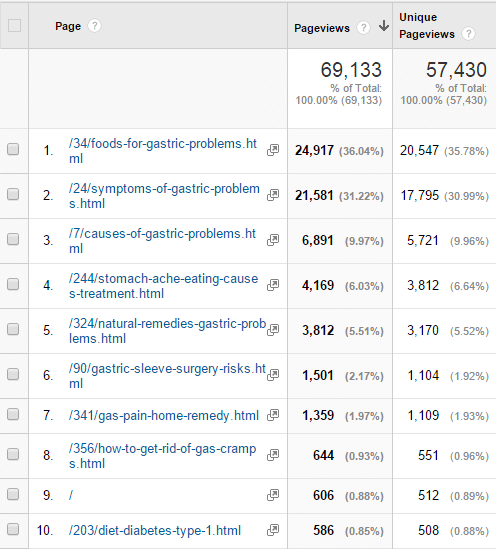This screenshot has height=552, width=496.
Task: Open external link icon for diet-diabetes-type-1
Action: pos(273,530)
